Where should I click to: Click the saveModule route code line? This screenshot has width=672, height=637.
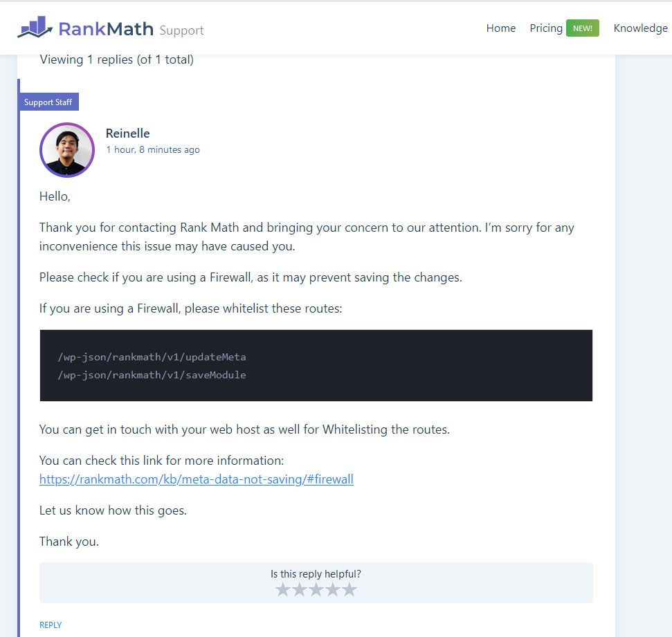[x=152, y=375]
